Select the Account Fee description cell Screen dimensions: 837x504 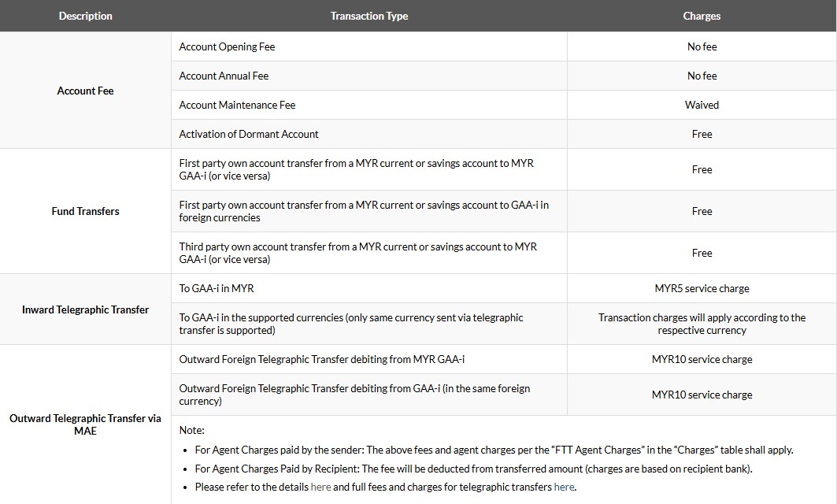coord(85,91)
